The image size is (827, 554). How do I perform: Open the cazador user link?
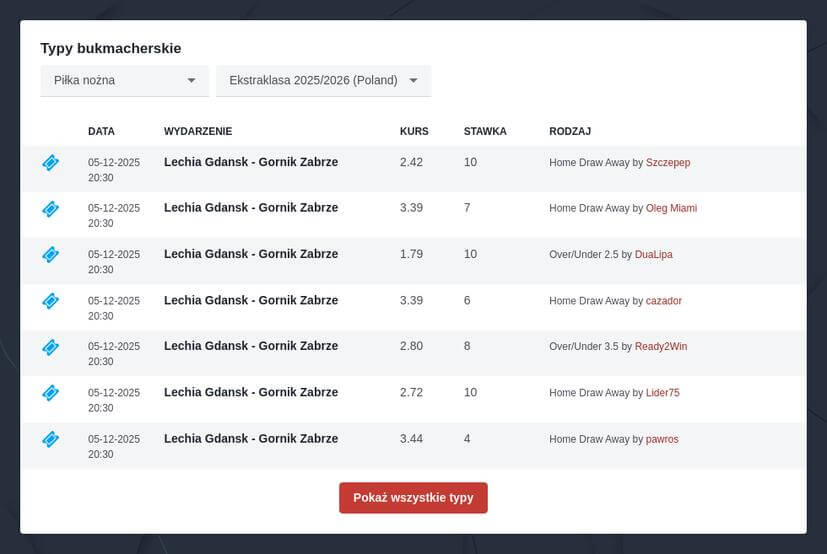(x=664, y=300)
